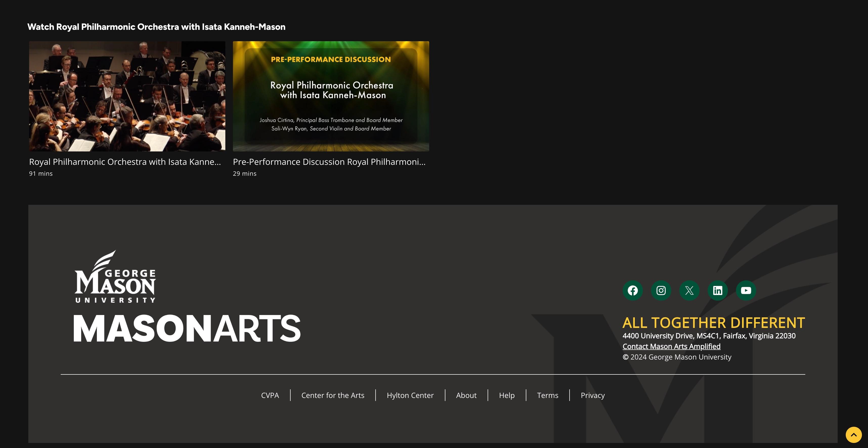Open the Center for the Arts link
This screenshot has height=448, width=868.
333,395
